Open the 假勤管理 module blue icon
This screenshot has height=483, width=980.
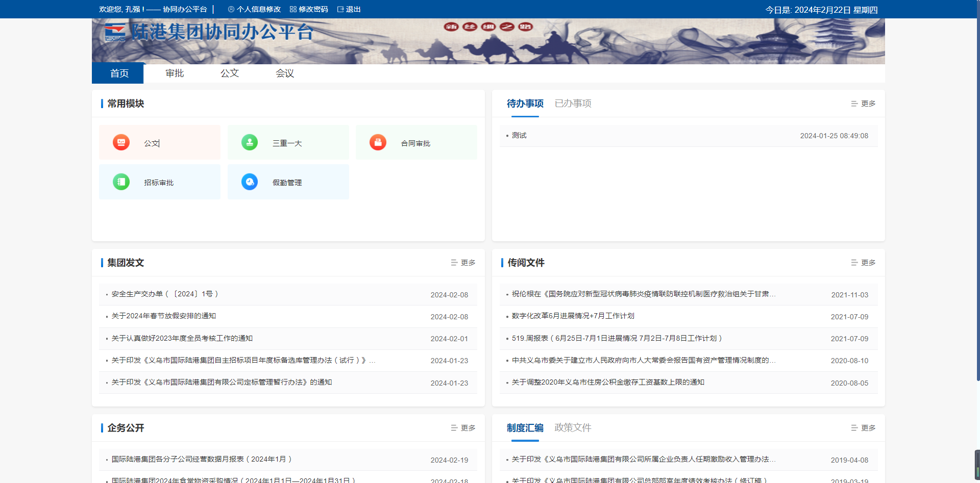click(250, 182)
